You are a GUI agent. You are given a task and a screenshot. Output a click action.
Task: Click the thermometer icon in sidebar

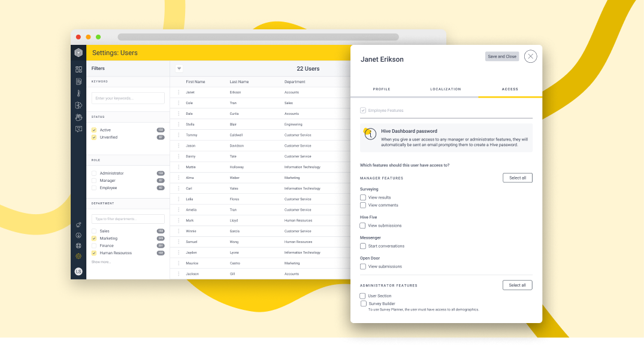coord(78,93)
